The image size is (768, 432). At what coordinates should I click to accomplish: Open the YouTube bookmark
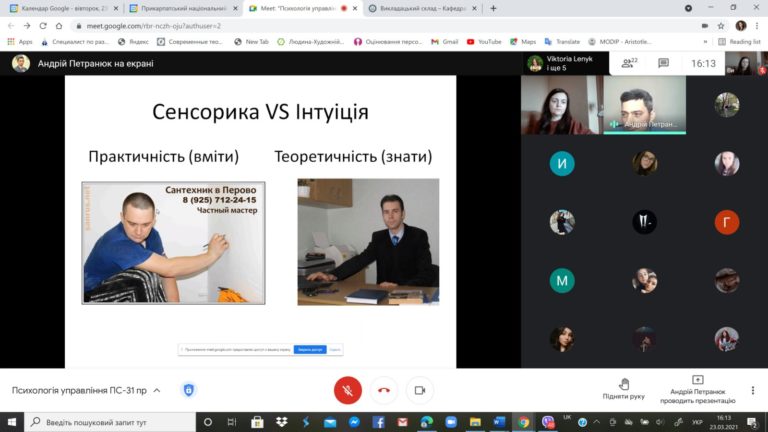(484, 42)
